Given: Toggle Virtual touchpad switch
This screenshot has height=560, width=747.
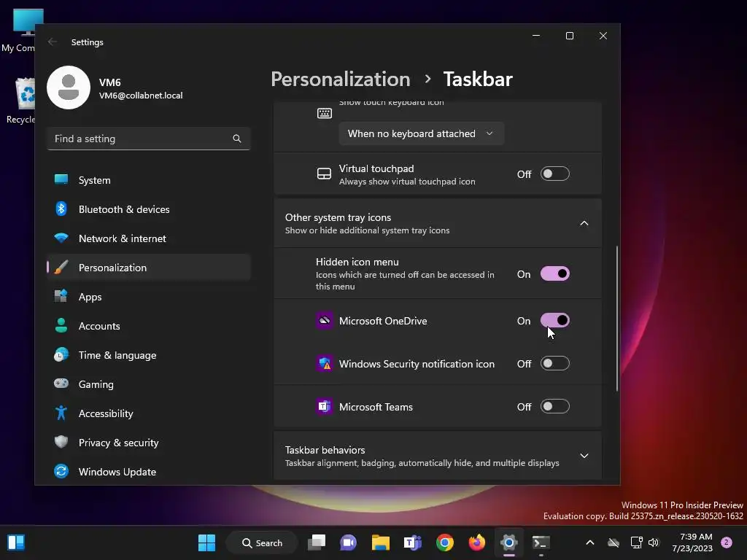Looking at the screenshot, I should click(554, 174).
